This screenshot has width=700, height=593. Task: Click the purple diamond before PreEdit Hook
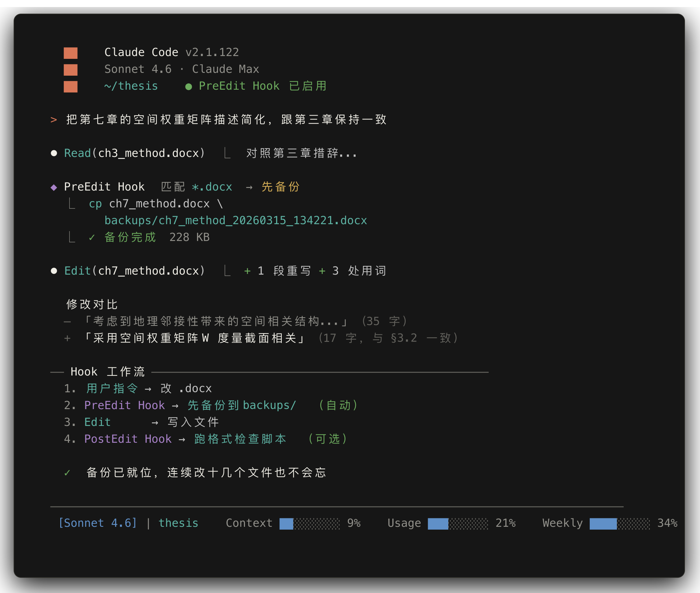(x=54, y=187)
